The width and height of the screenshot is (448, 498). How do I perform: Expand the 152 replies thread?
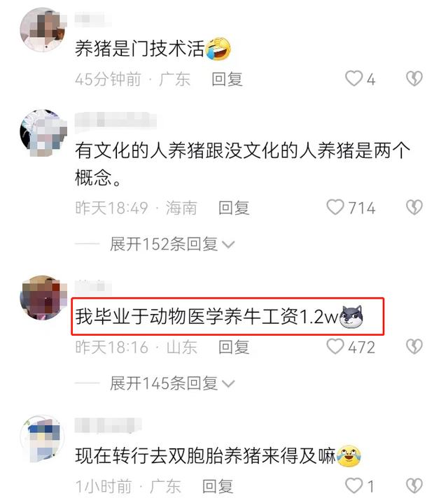coord(172,244)
